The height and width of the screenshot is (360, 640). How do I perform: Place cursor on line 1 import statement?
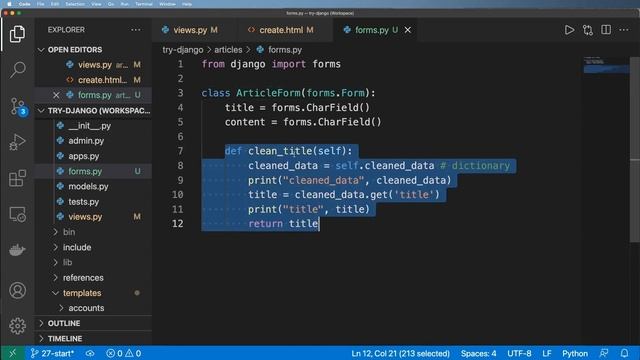[x=271, y=64]
